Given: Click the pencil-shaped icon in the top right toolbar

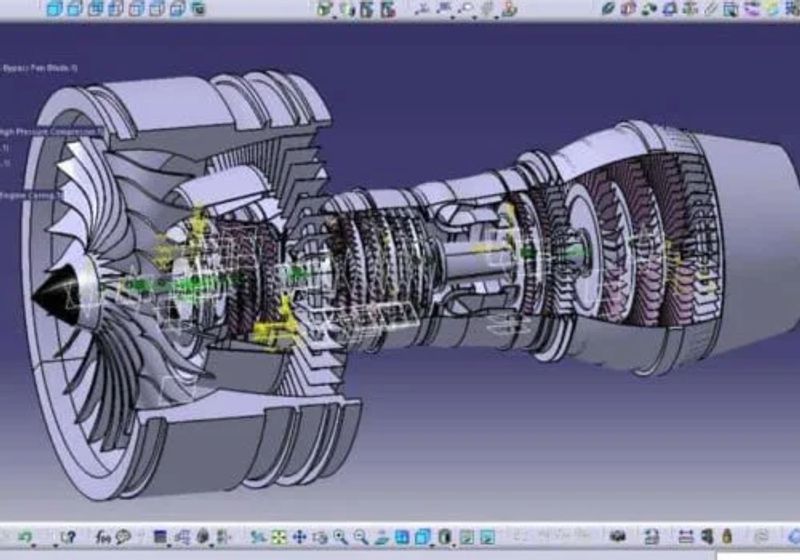Looking at the screenshot, I should 711,8.
